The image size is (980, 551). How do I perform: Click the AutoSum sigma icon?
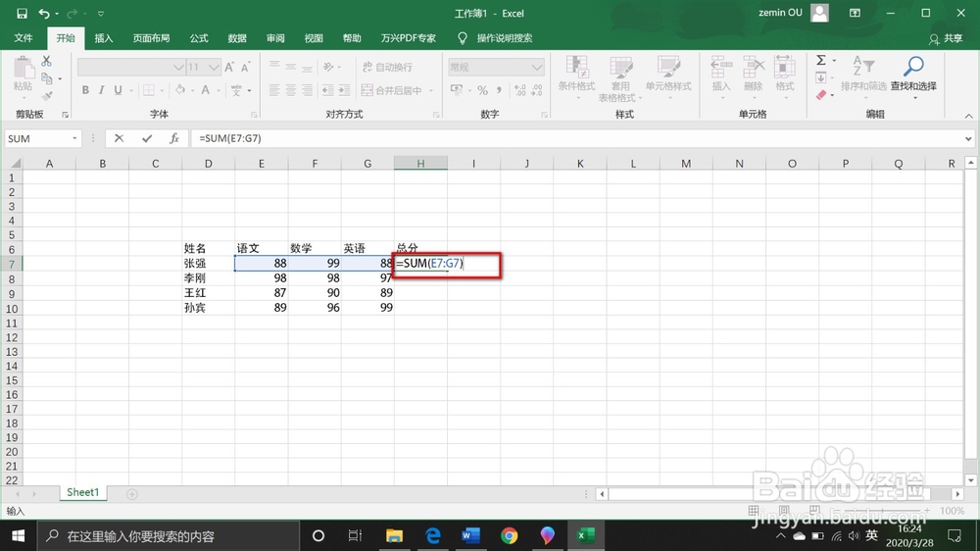click(x=821, y=60)
